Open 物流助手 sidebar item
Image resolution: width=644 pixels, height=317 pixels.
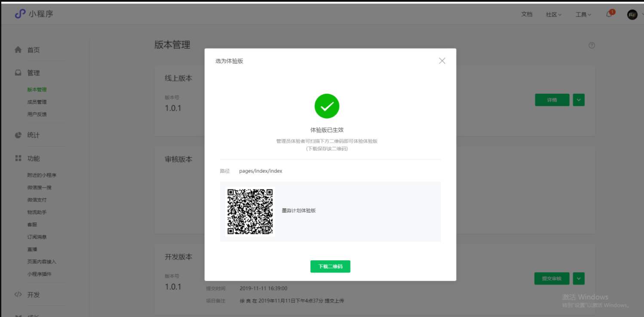coord(37,212)
